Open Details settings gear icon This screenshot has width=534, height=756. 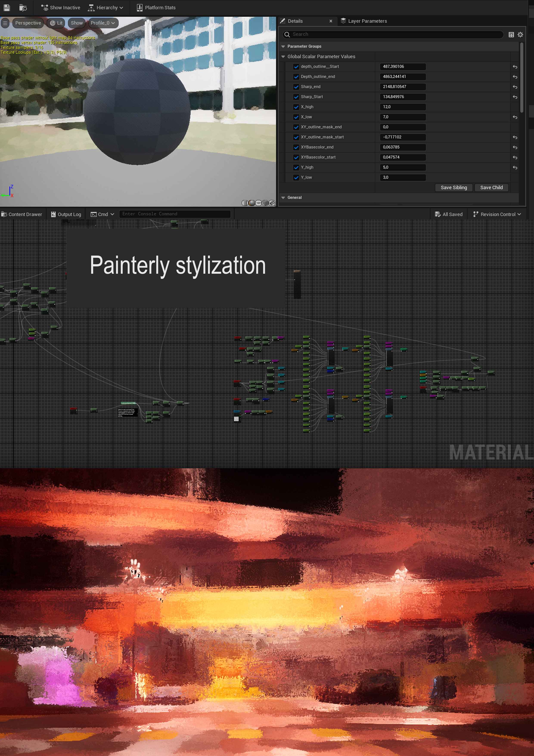(x=520, y=34)
